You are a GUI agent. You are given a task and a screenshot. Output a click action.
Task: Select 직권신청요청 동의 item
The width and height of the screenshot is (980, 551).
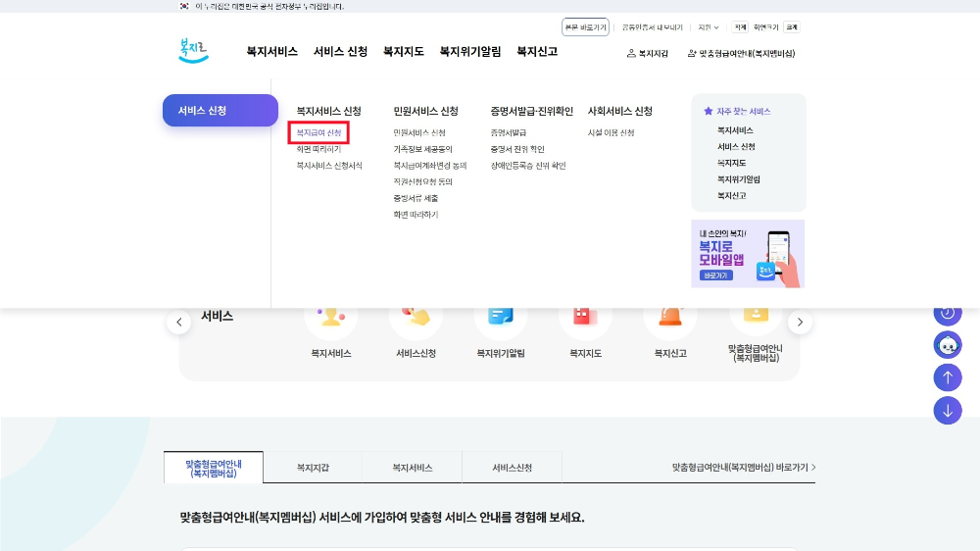422,181
